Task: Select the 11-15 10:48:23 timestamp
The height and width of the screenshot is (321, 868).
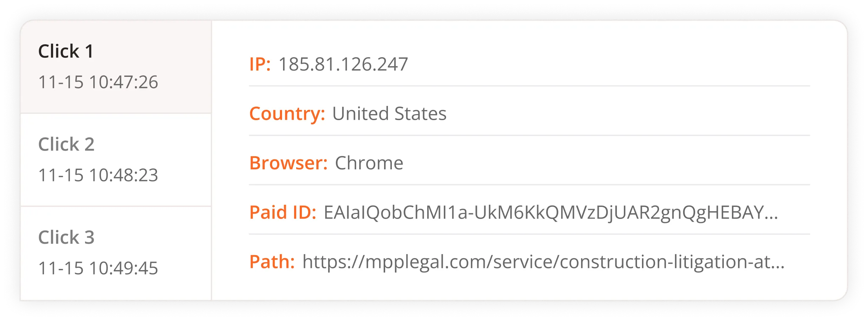Action: (98, 175)
